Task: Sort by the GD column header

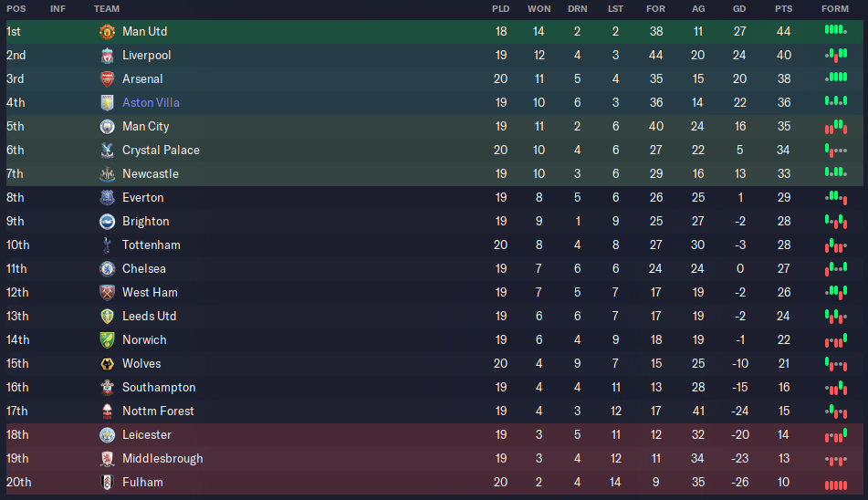Action: tap(739, 9)
